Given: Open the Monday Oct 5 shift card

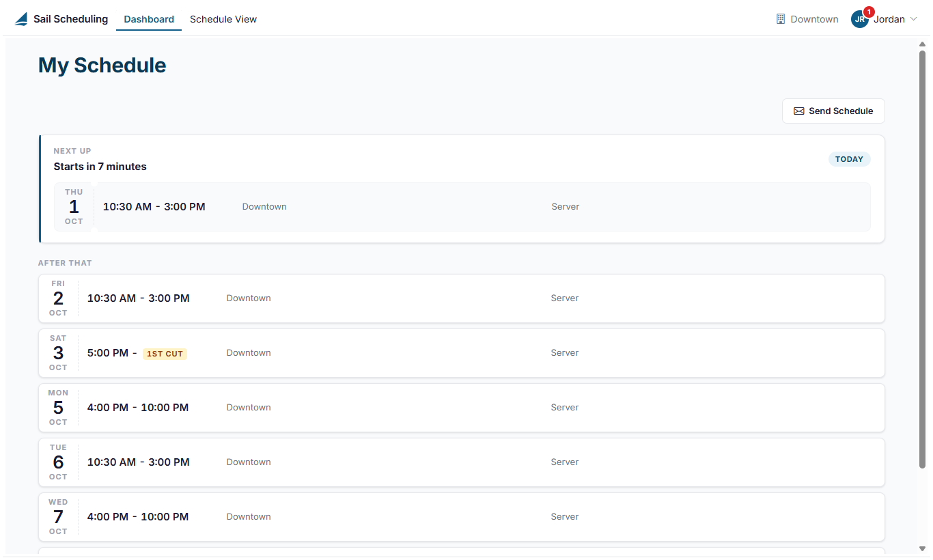Looking at the screenshot, I should 462,408.
